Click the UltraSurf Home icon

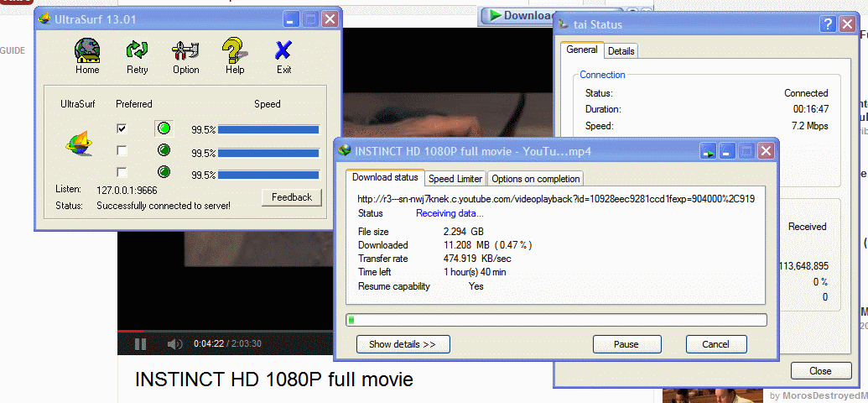tap(87, 50)
